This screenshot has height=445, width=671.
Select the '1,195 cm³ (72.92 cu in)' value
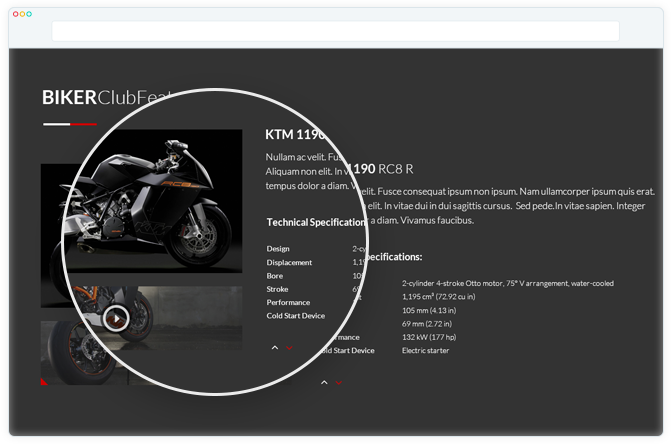[x=438, y=297]
